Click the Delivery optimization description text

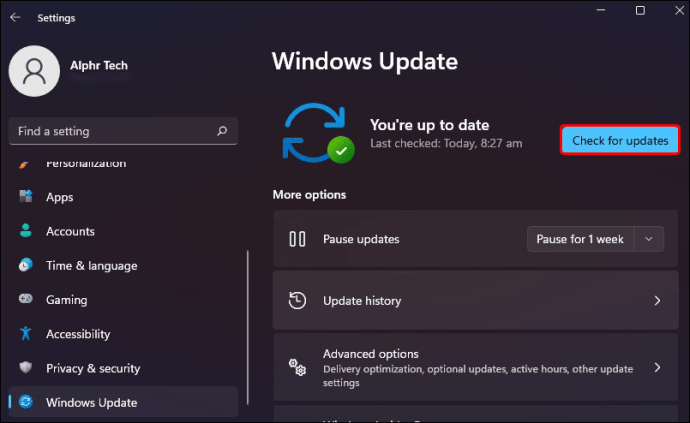pyautogui.click(x=478, y=375)
